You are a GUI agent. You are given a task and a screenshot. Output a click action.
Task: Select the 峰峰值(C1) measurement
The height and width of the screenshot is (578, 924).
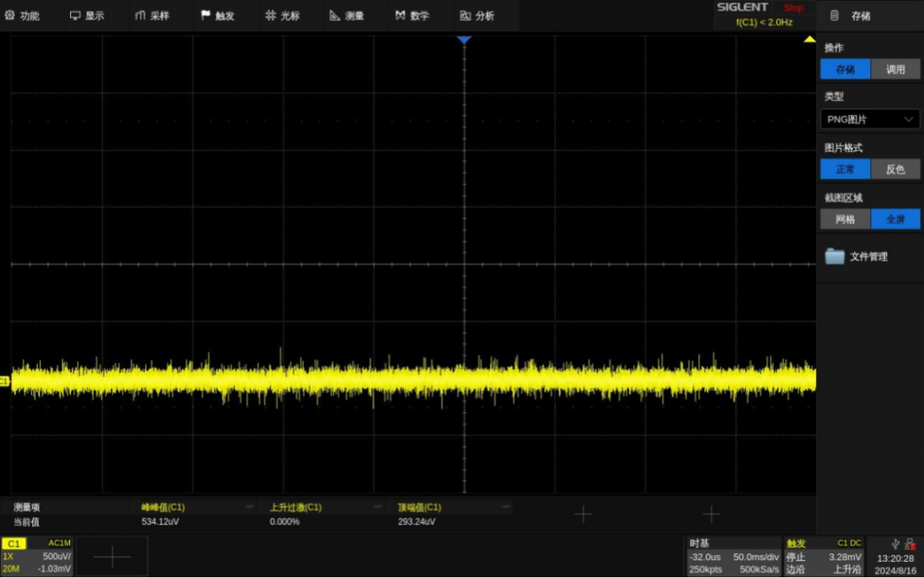point(163,507)
